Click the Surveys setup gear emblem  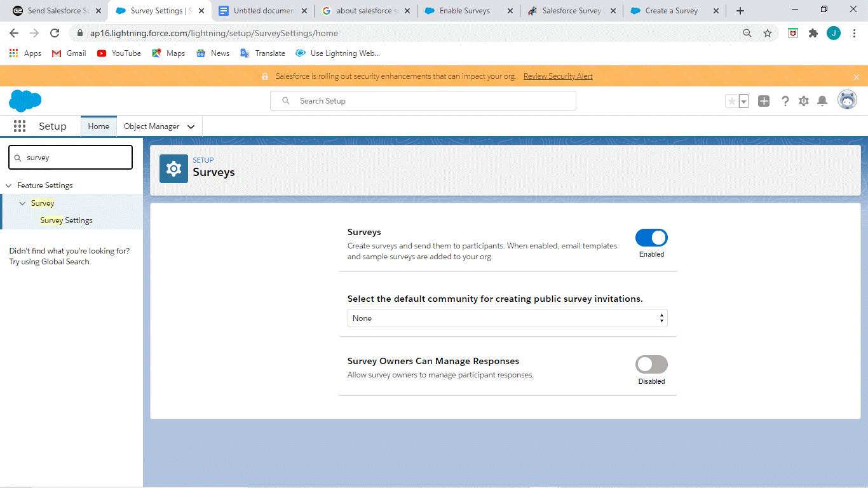tap(173, 168)
